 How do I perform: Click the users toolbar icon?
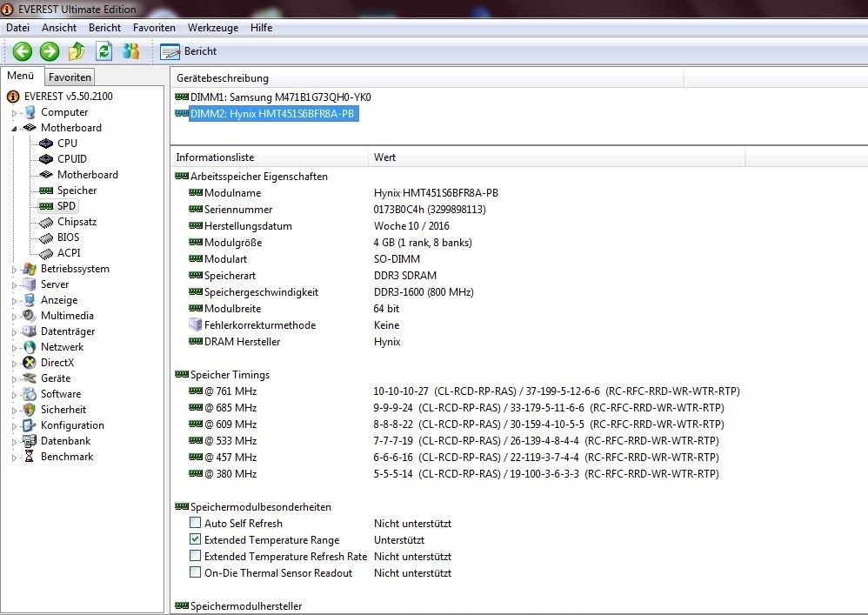pos(131,51)
